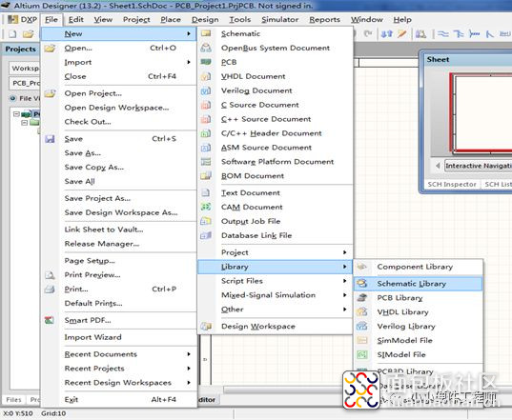Click the VHDL Document icon

pos(206,76)
